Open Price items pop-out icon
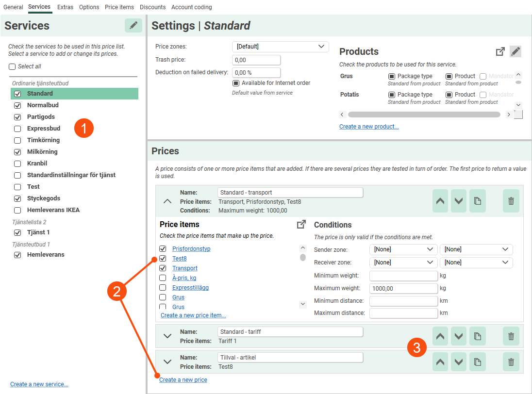Viewport: 532px width, 394px height. coord(301,224)
